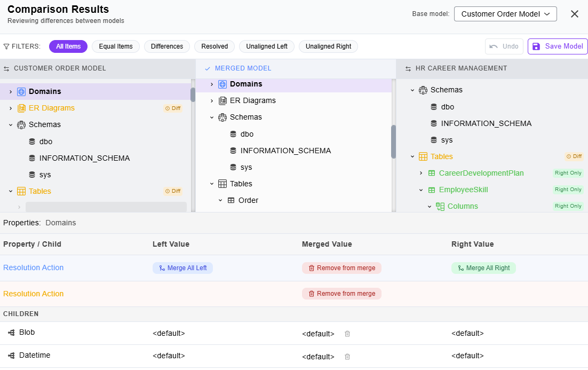Click Merge All Right button

(484, 268)
